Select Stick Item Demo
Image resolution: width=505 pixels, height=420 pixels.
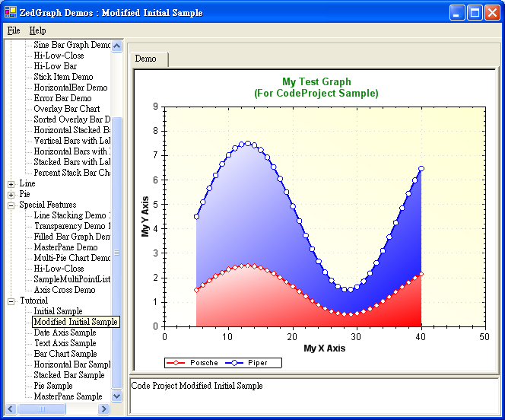pos(63,77)
